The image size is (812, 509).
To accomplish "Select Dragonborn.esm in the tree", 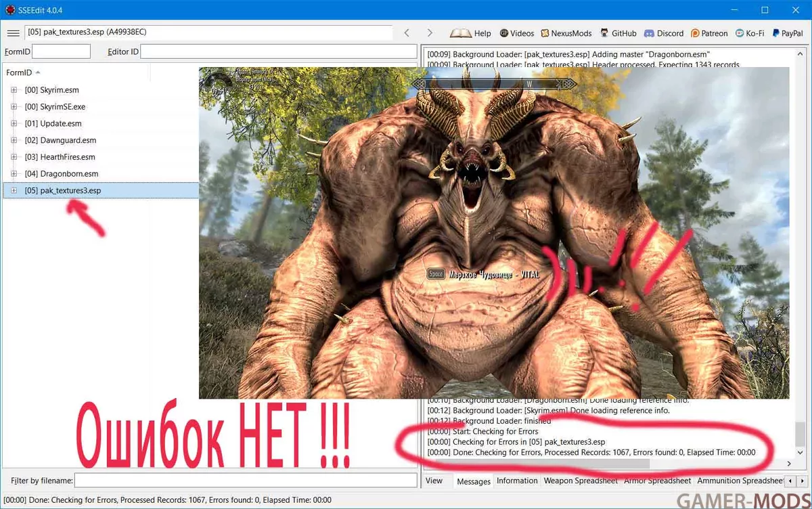I will tap(62, 174).
